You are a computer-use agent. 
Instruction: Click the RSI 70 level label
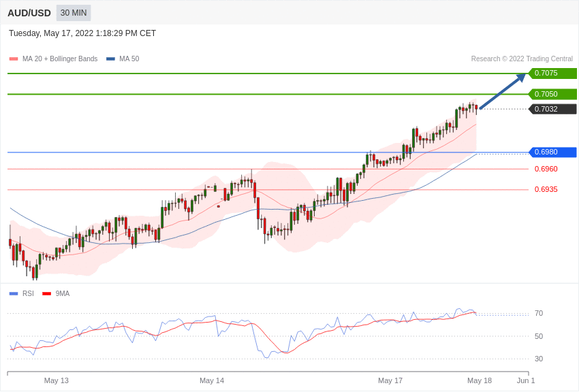click(x=539, y=313)
